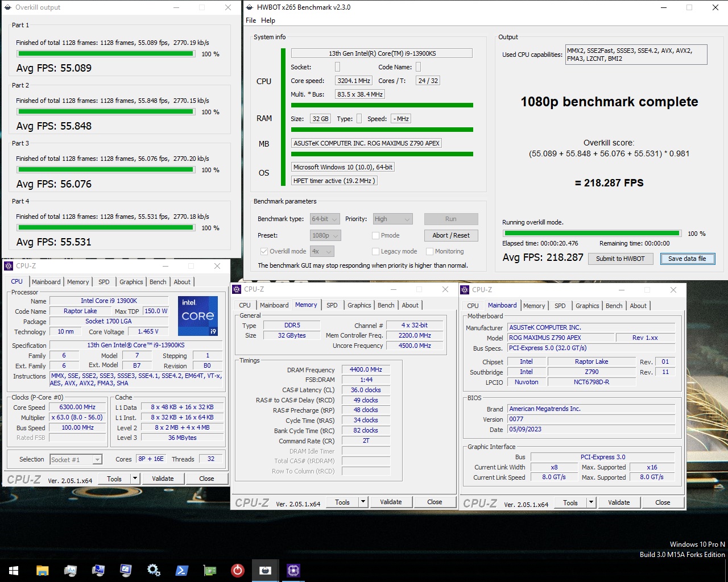This screenshot has width=728, height=582.
Task: Click the Core speed 3204.1 MHz field
Action: [354, 81]
